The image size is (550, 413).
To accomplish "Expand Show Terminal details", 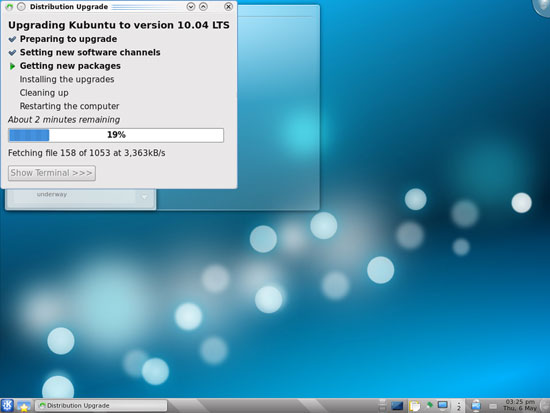I will (x=52, y=173).
